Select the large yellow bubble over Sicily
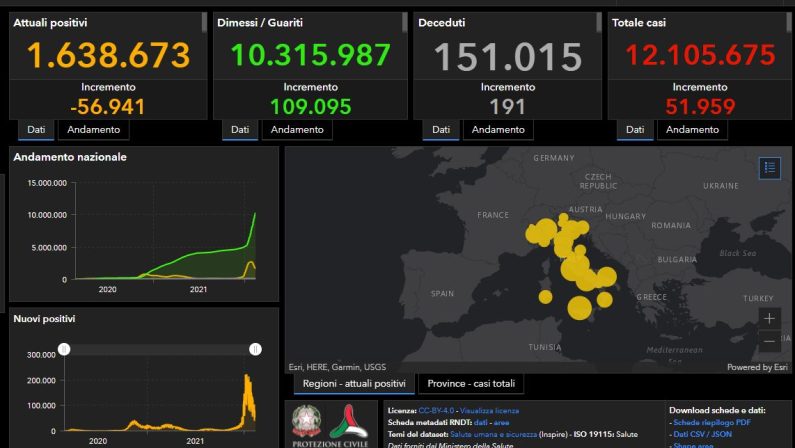Viewport: 795px width, 448px height. 580,308
